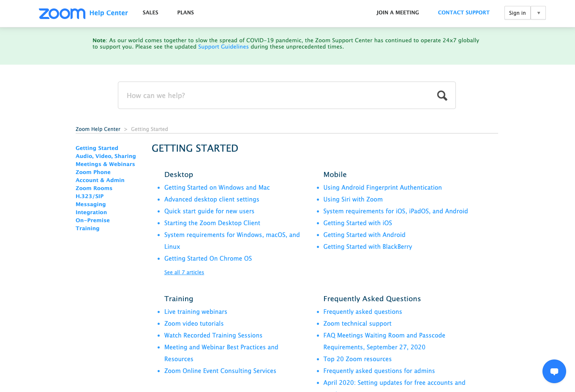The width and height of the screenshot is (575, 392).
Task: Open Getting Started on Windows and Mac
Action: click(x=217, y=188)
